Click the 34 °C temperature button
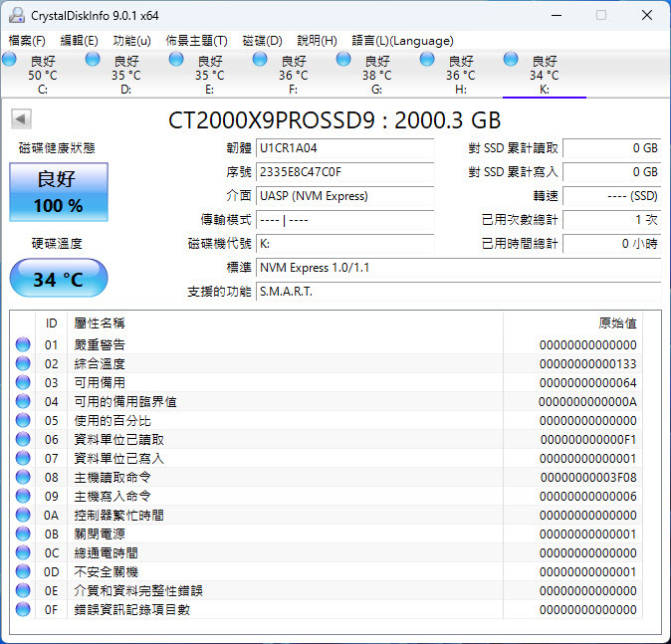This screenshot has width=671, height=644. point(59,279)
